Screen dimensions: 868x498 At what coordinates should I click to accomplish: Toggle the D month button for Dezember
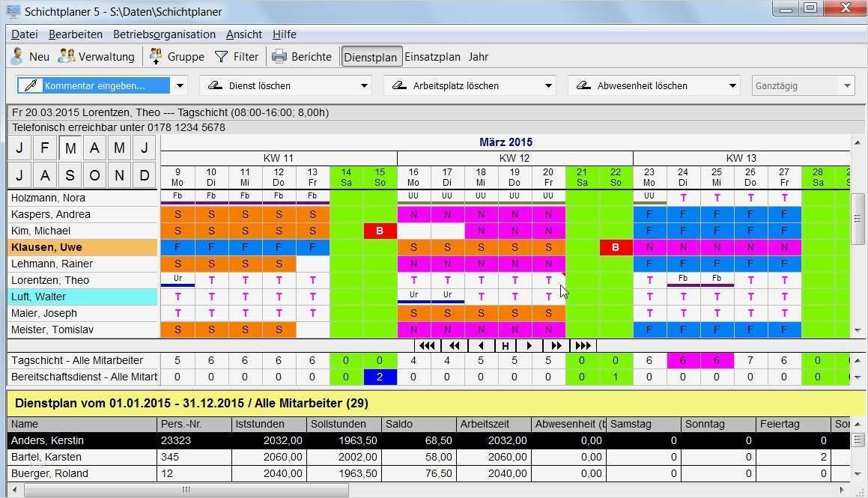click(x=144, y=175)
